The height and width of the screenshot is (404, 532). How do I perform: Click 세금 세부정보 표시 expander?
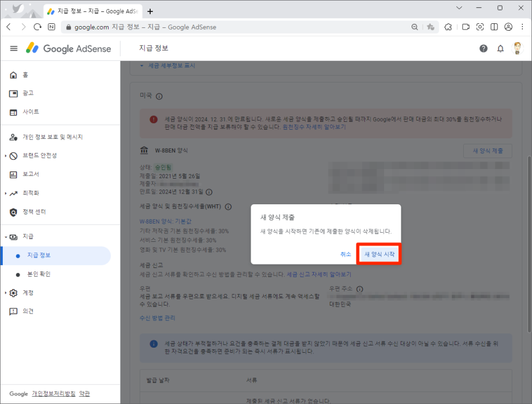[x=168, y=65]
